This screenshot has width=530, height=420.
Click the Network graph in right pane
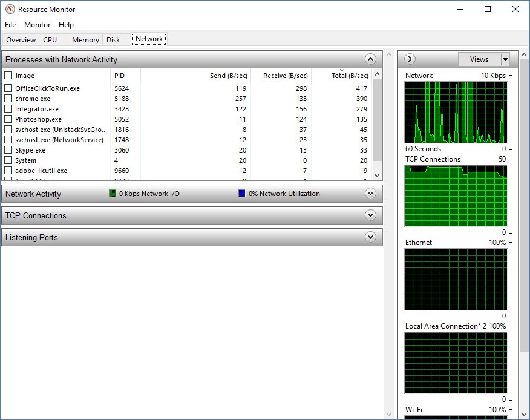point(456,112)
